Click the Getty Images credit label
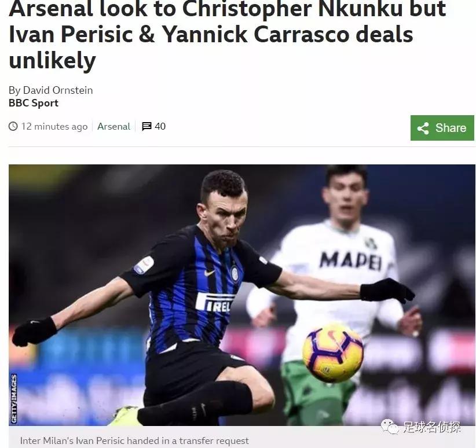Screen dimensions: 476x448 point(14,399)
